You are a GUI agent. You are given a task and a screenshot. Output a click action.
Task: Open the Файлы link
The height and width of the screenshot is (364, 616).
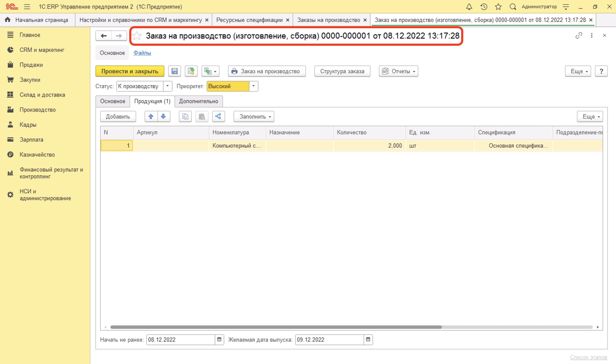point(142,53)
